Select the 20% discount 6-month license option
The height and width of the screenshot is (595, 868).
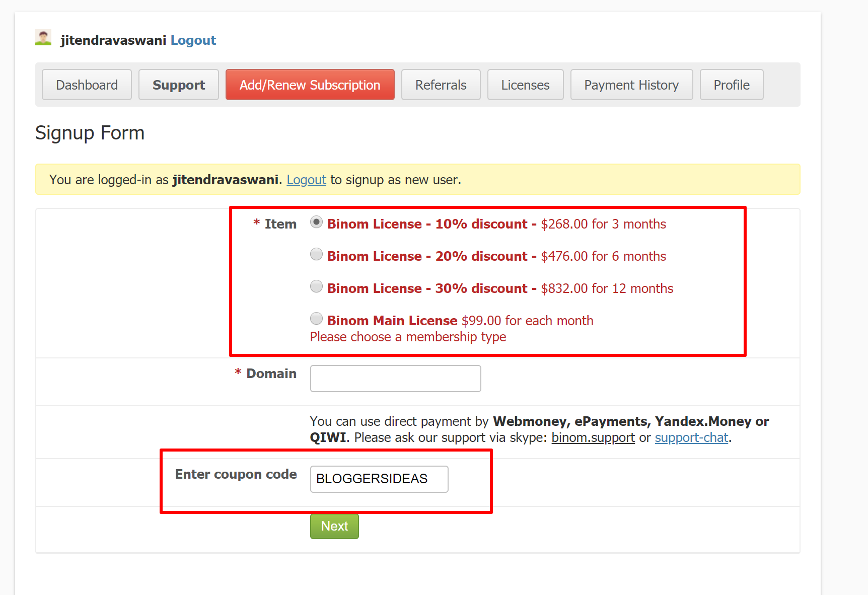tap(316, 254)
